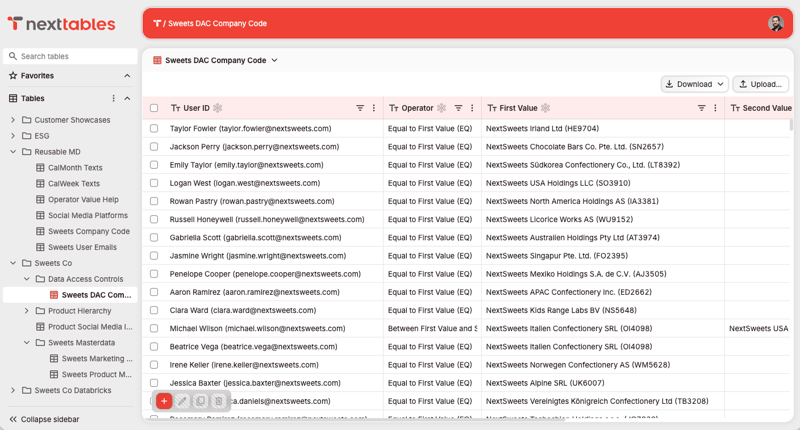Screen dimensions: 800x430
Task: Filter the First Value column
Action: click(x=702, y=108)
